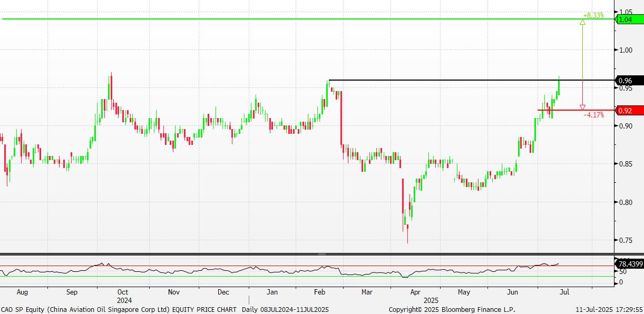Click the May month label on time axis
The height and width of the screenshot is (314, 644).
[x=464, y=291]
